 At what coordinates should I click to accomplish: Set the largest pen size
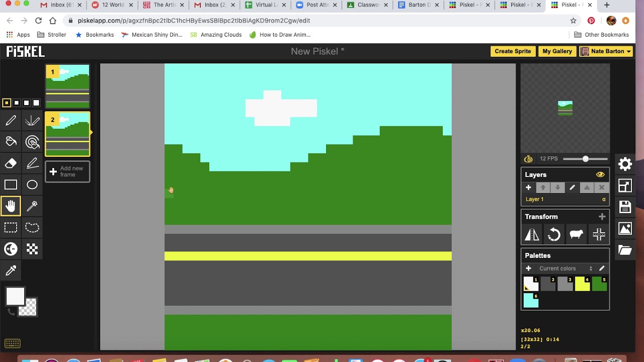pyautogui.click(x=36, y=103)
